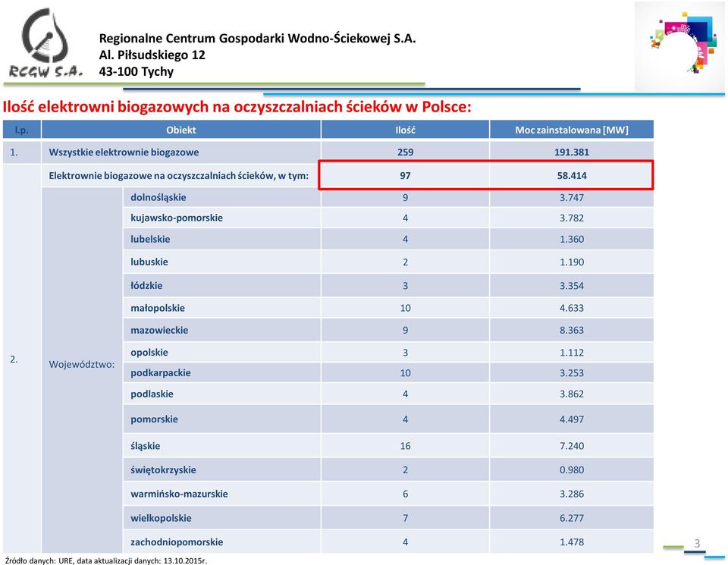Click the count 7 in wielkopolskie row

(x=405, y=518)
